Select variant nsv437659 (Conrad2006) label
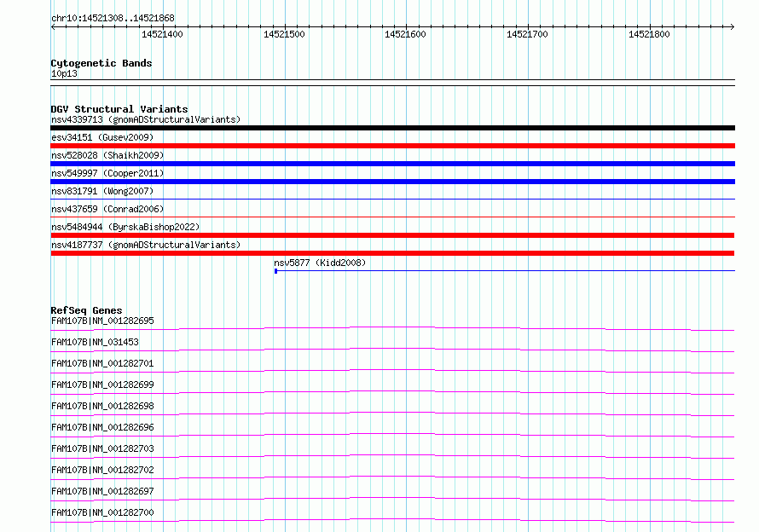The image size is (759, 532). pos(107,209)
